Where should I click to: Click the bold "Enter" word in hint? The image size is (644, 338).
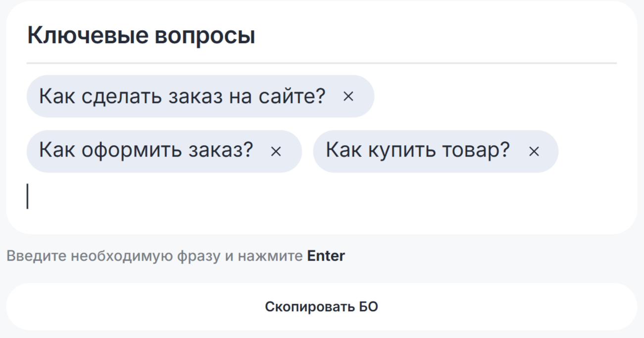point(326,256)
